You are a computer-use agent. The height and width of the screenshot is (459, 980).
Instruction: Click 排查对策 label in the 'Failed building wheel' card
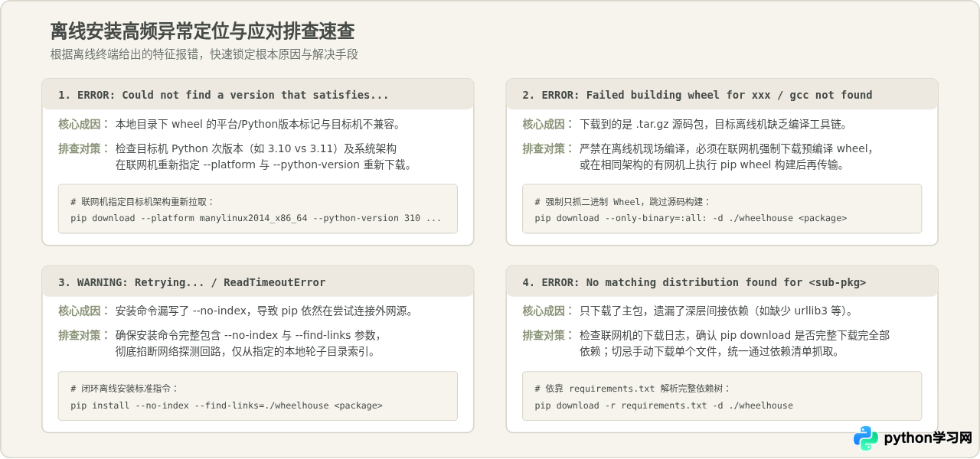[548, 148]
